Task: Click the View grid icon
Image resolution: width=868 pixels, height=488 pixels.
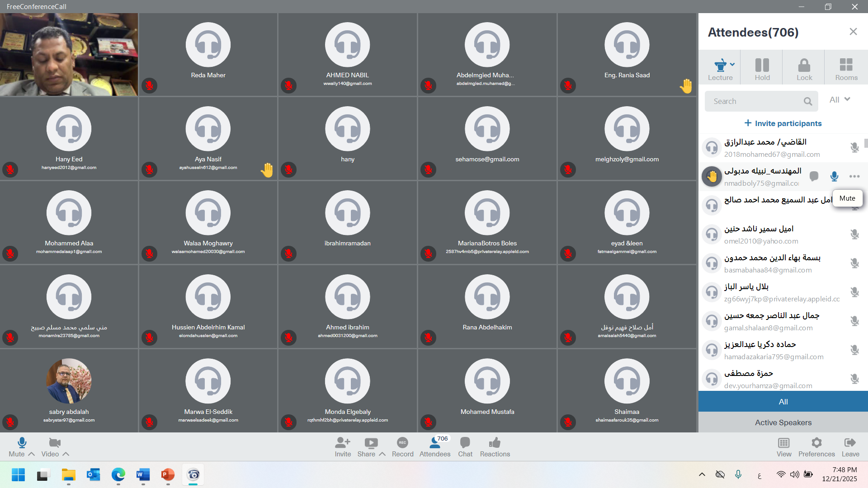Action: [783, 443]
